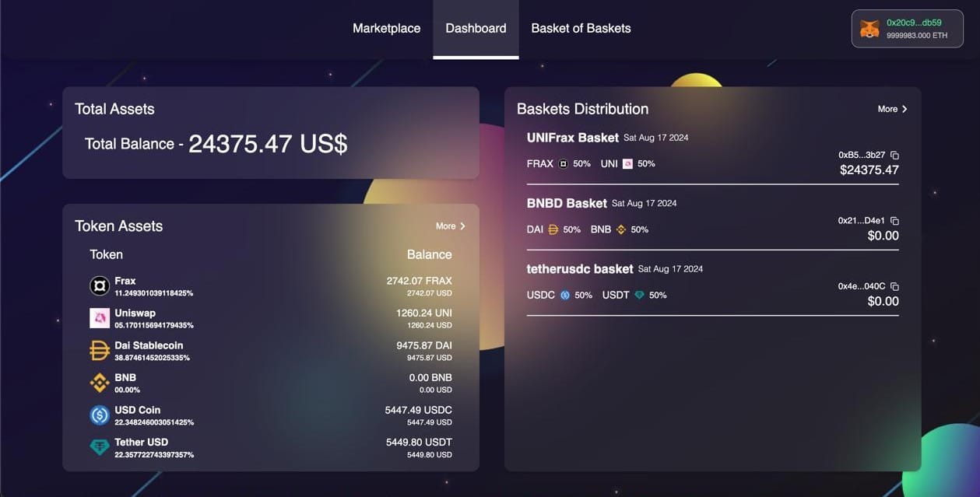Click the USD Coin logo in Token Assets

tap(100, 415)
